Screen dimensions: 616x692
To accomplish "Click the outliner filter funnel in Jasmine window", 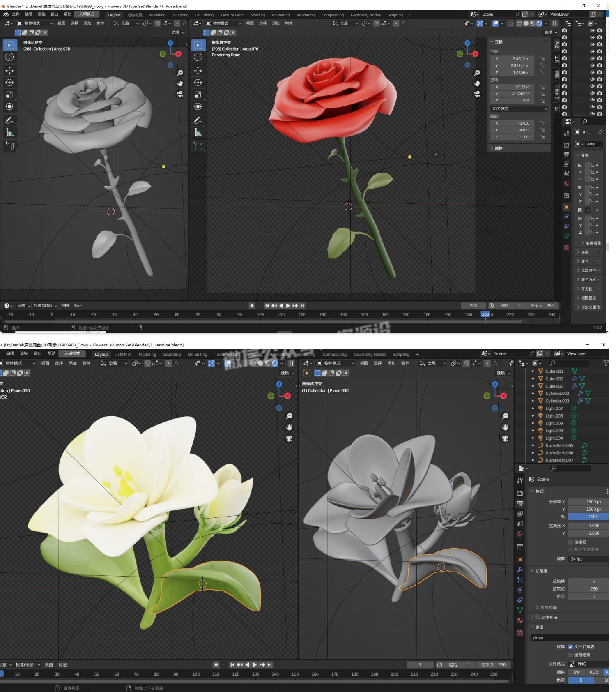I will 605,363.
